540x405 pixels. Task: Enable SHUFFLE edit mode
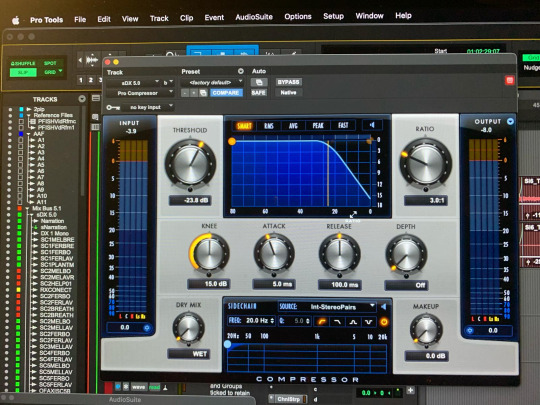23,63
